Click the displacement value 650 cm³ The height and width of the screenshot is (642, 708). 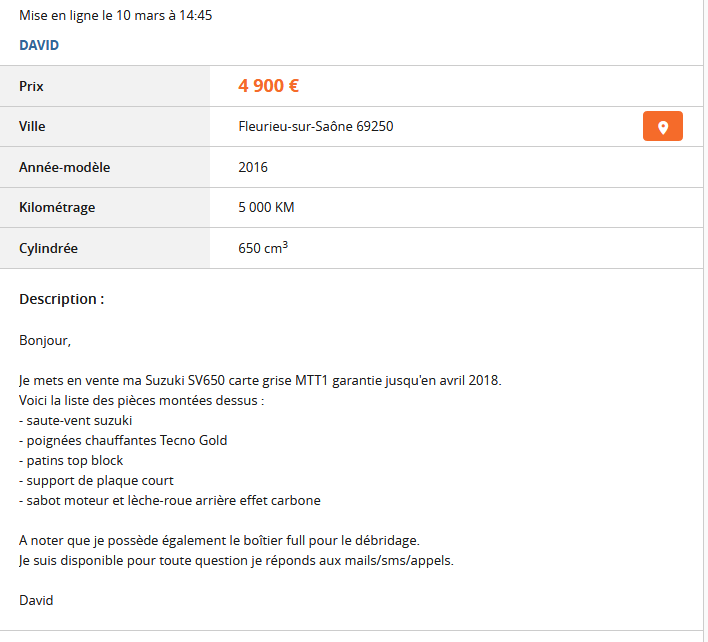263,248
